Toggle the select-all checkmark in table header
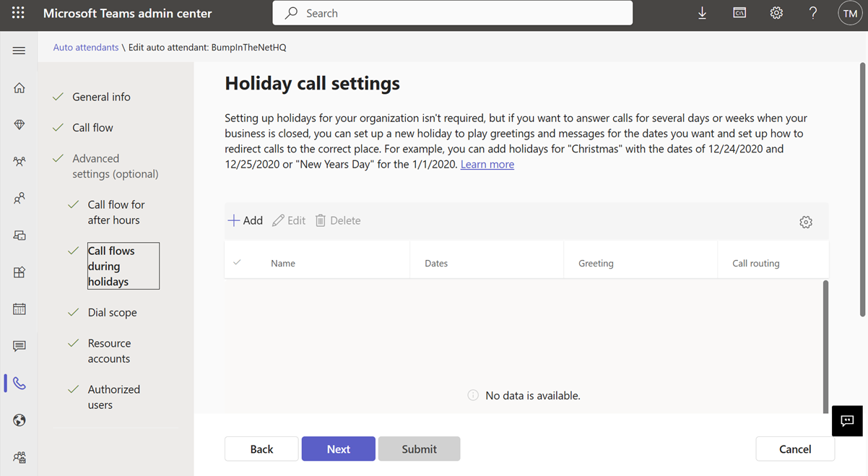Viewport: 868px width, 476px height. (238, 263)
